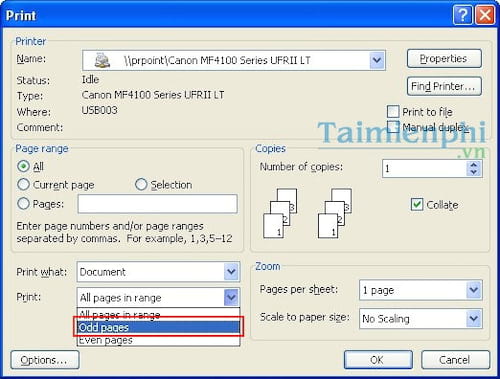Select the All page range radio button
The height and width of the screenshot is (379, 500).
[23, 166]
